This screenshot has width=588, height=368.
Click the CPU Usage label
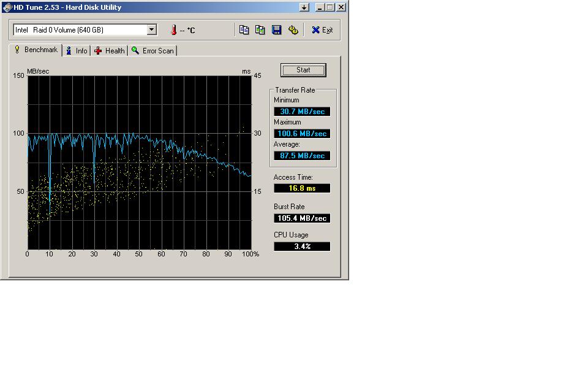point(291,235)
